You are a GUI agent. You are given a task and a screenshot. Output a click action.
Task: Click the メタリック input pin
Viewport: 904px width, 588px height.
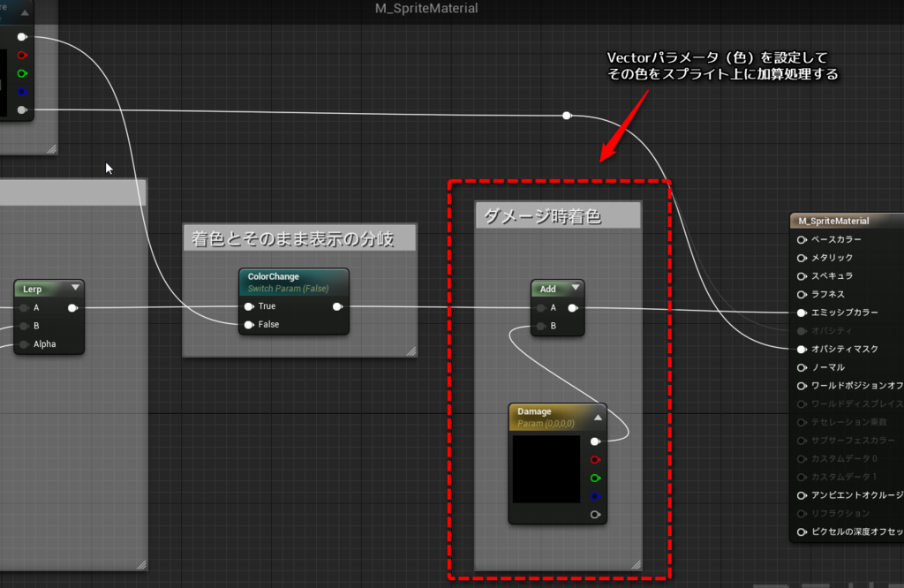(802, 259)
